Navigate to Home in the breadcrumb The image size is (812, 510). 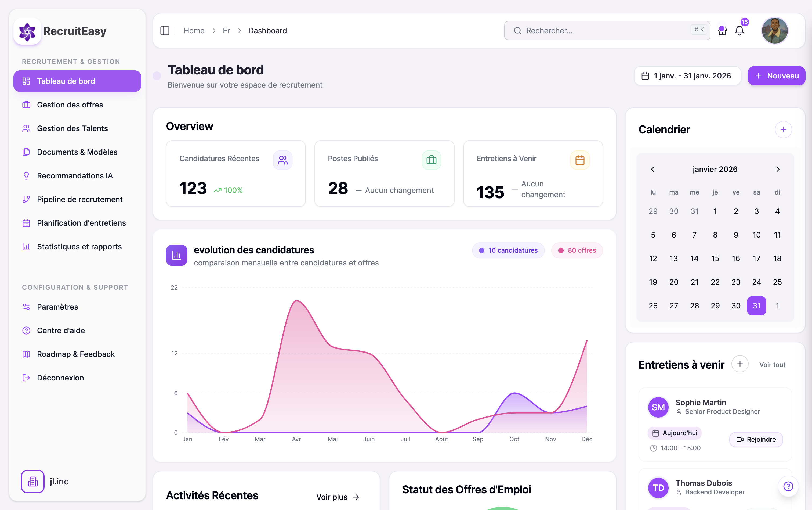tap(194, 30)
